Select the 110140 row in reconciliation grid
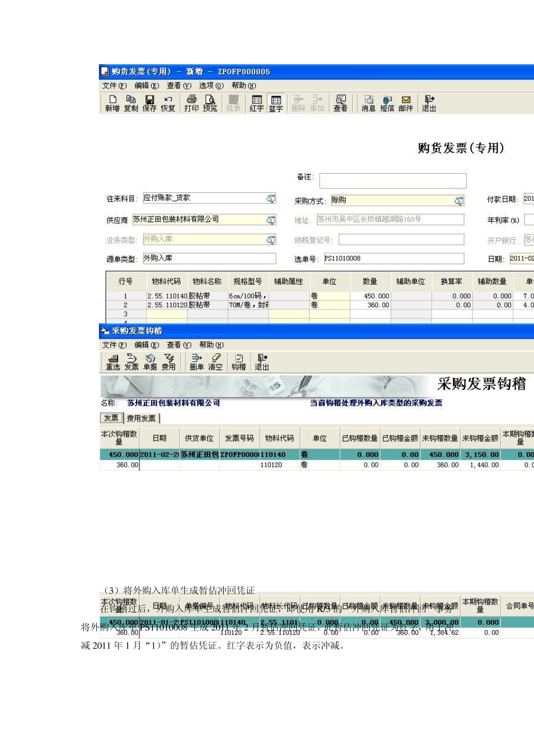Image resolution: width=534 pixels, height=756 pixels. point(273,454)
